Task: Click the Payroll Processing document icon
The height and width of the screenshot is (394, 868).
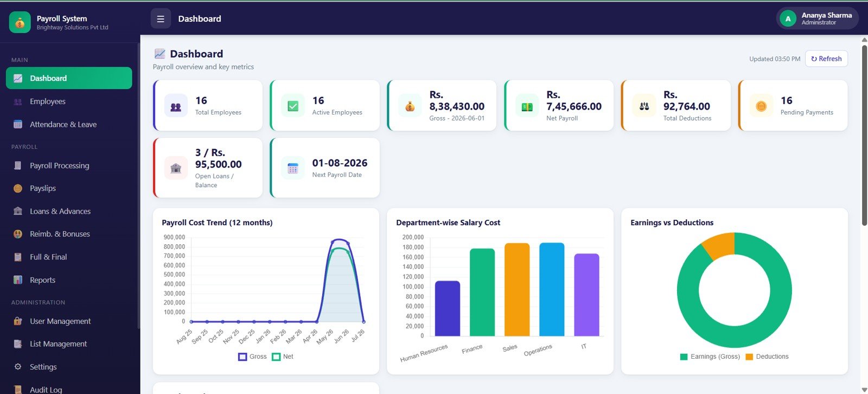Action: [x=18, y=166]
